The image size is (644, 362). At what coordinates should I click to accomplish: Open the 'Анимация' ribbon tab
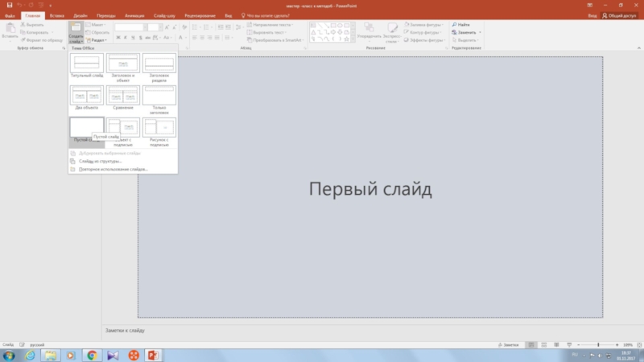pyautogui.click(x=134, y=14)
